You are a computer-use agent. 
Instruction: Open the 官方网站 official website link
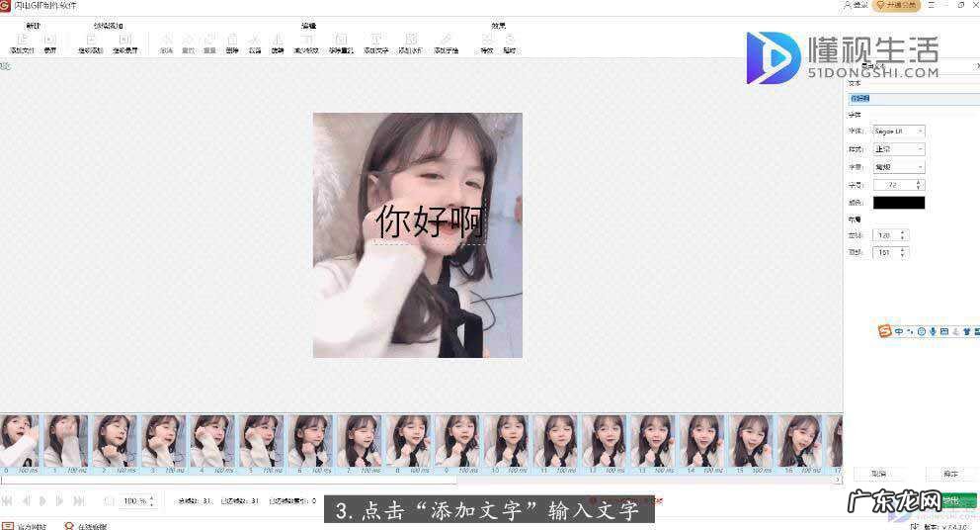pyautogui.click(x=25, y=526)
